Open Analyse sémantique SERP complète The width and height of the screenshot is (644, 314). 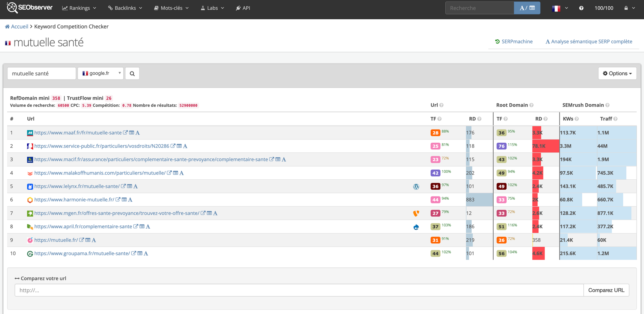pyautogui.click(x=589, y=42)
